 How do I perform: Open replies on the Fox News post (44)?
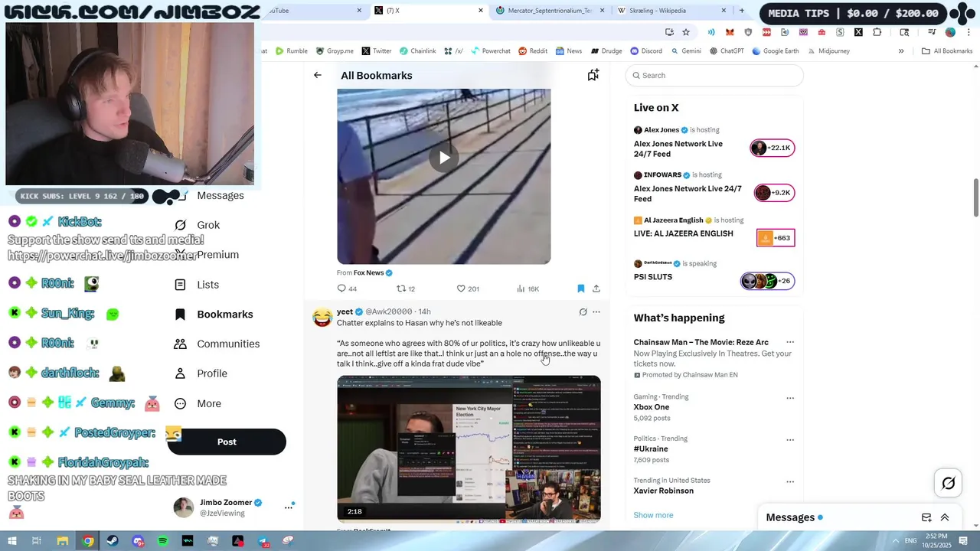pyautogui.click(x=347, y=289)
